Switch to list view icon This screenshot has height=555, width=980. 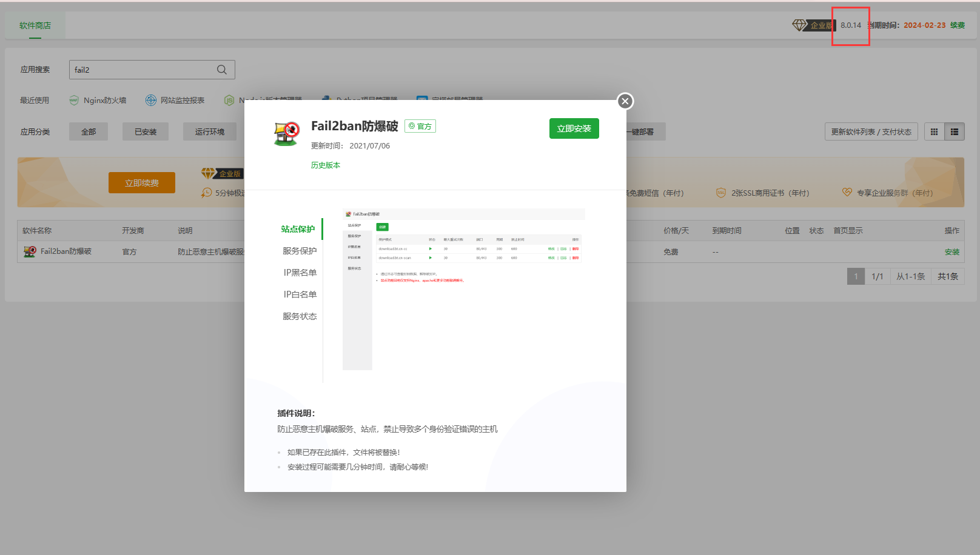[955, 131]
